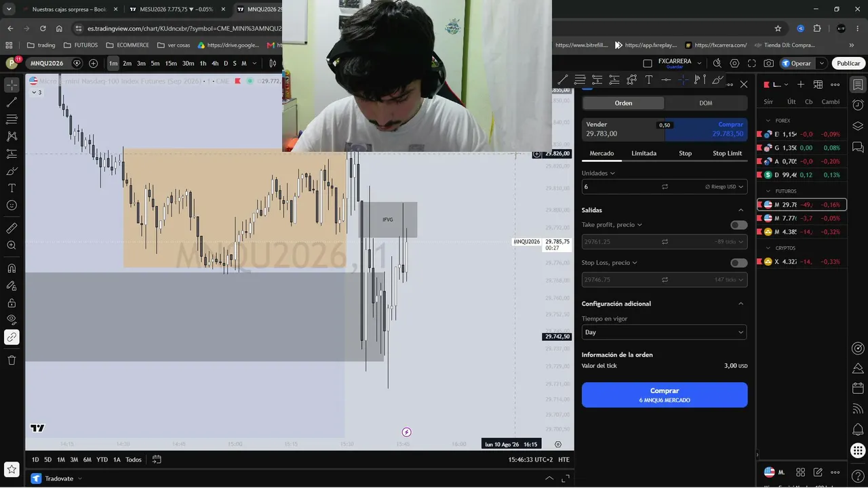Click the blue Comprar 6 MNQU6 MERCADO button
The image size is (868, 488).
tap(665, 395)
